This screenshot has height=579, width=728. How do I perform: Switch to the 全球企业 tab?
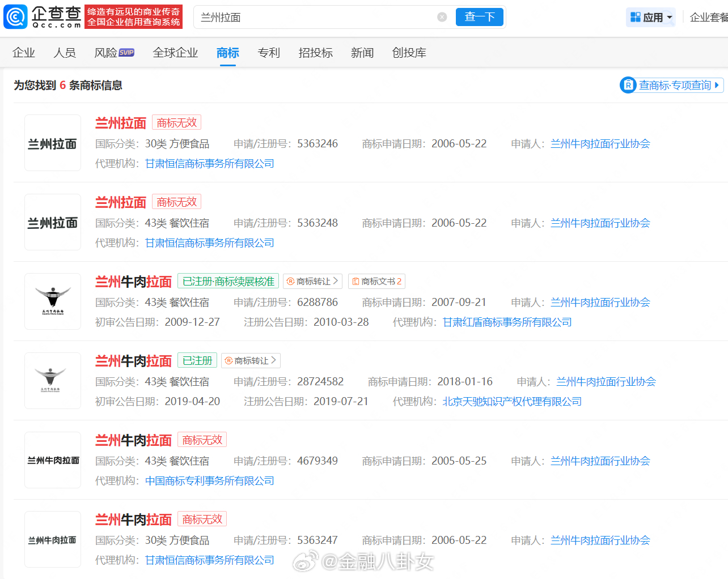pos(176,53)
